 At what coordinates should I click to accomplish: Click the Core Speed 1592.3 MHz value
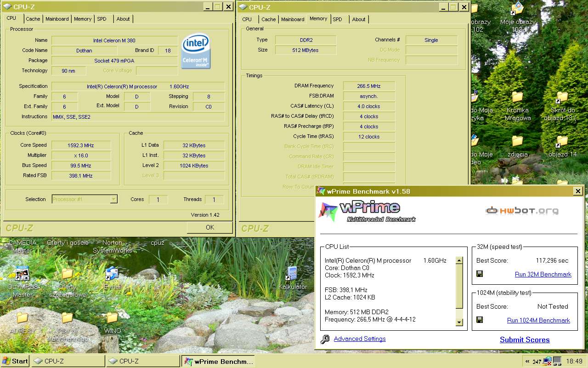pos(81,145)
